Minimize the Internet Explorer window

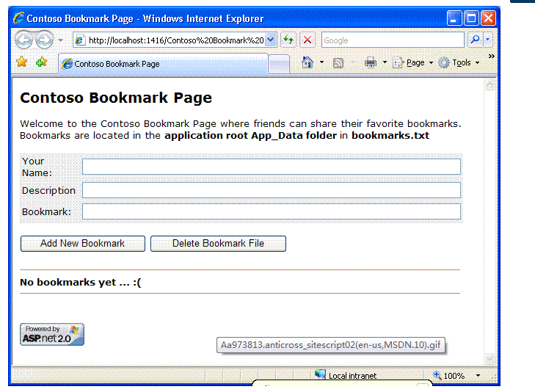point(454,18)
